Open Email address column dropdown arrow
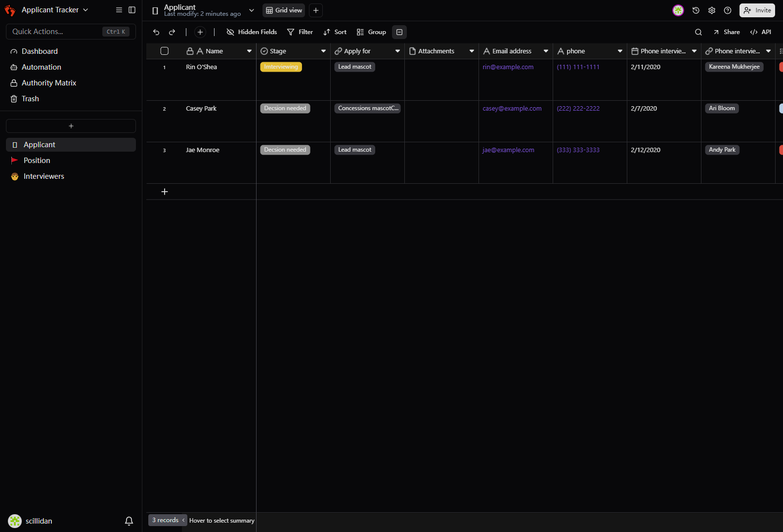Viewport: 783px width, 532px height. click(x=546, y=51)
